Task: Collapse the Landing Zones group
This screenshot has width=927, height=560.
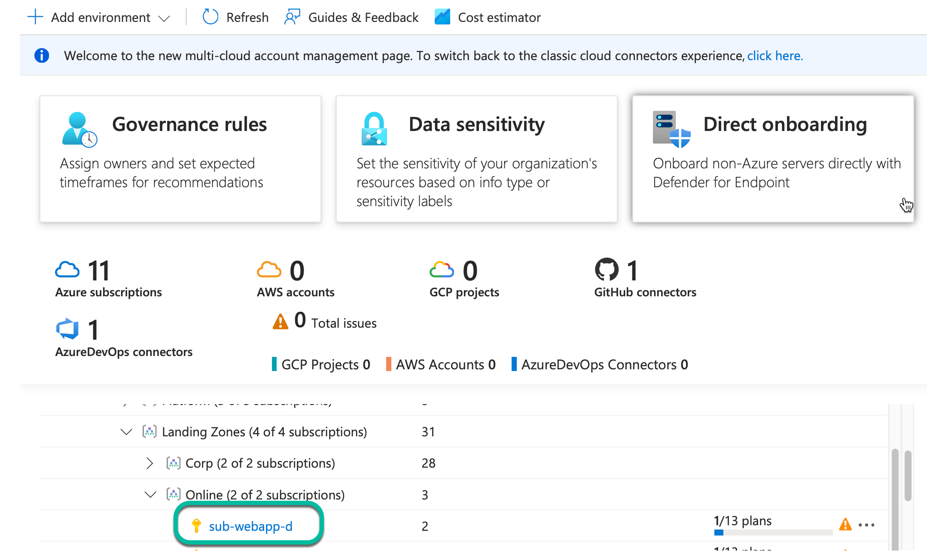Action: pyautogui.click(x=126, y=432)
